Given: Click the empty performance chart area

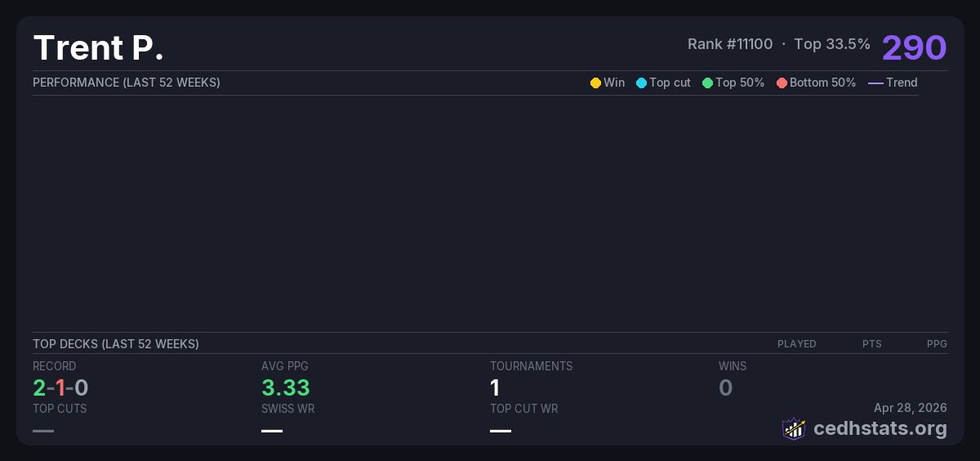Looking at the screenshot, I should coord(475,213).
